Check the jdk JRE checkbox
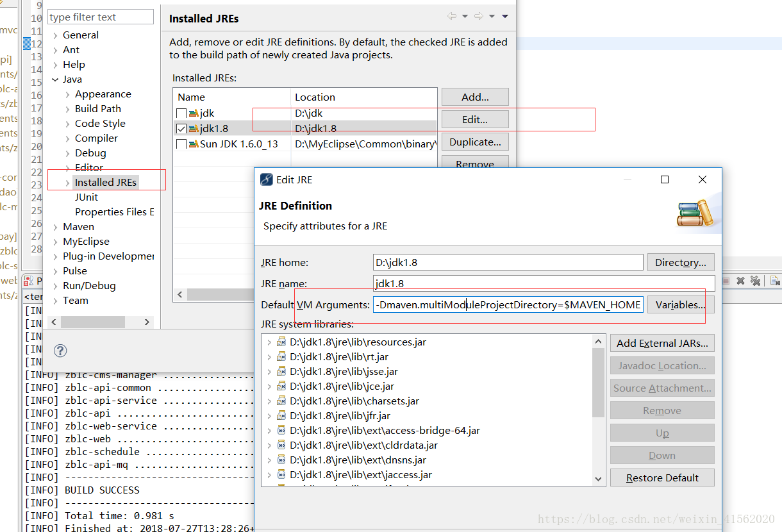Image resolution: width=782 pixels, height=532 pixels. click(181, 113)
